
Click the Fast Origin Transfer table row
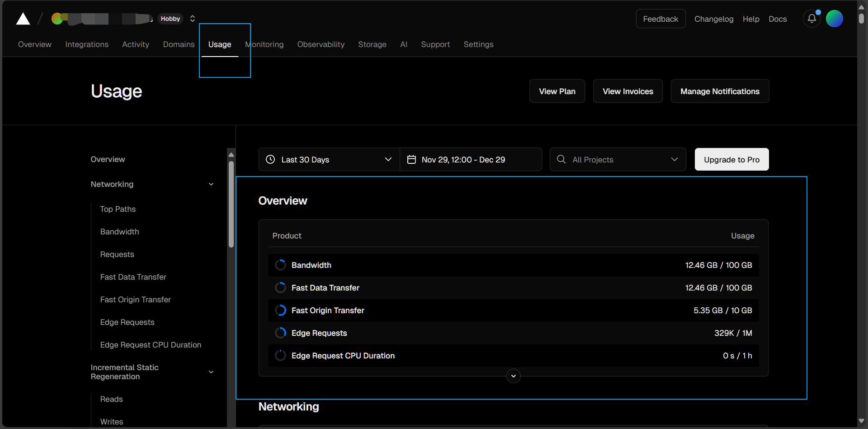click(x=513, y=310)
